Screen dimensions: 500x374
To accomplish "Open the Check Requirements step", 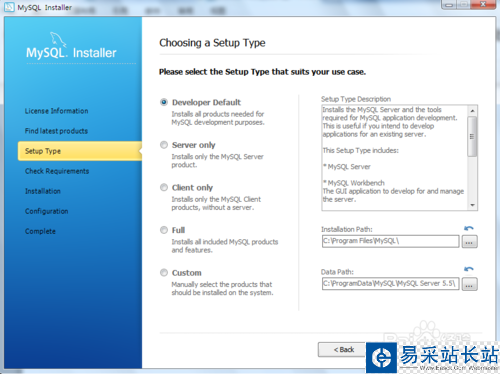I will pos(57,171).
